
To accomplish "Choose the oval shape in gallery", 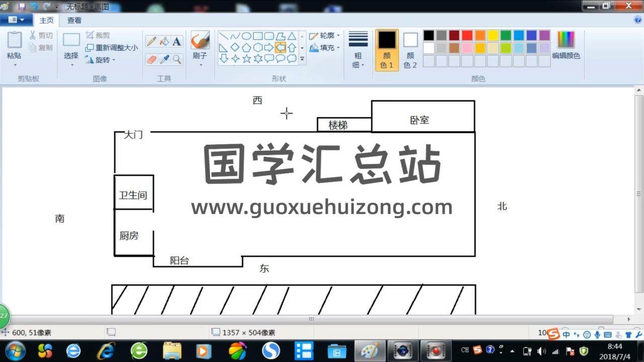I will tap(247, 36).
